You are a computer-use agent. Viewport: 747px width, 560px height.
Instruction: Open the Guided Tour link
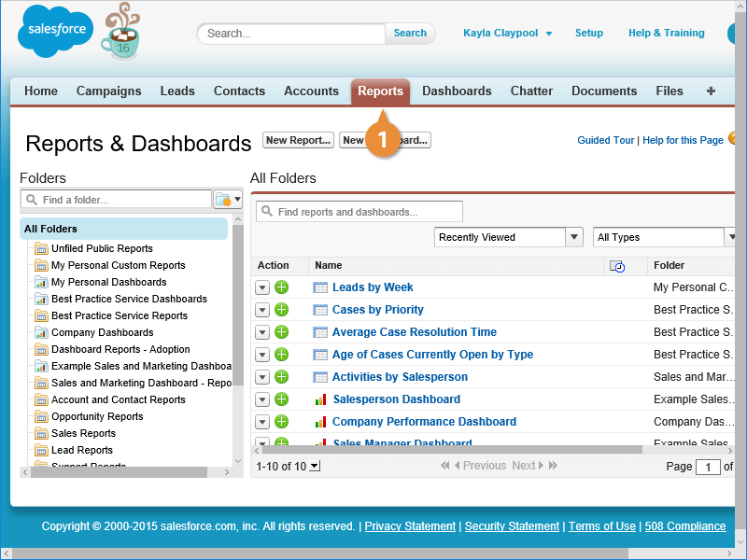(605, 140)
